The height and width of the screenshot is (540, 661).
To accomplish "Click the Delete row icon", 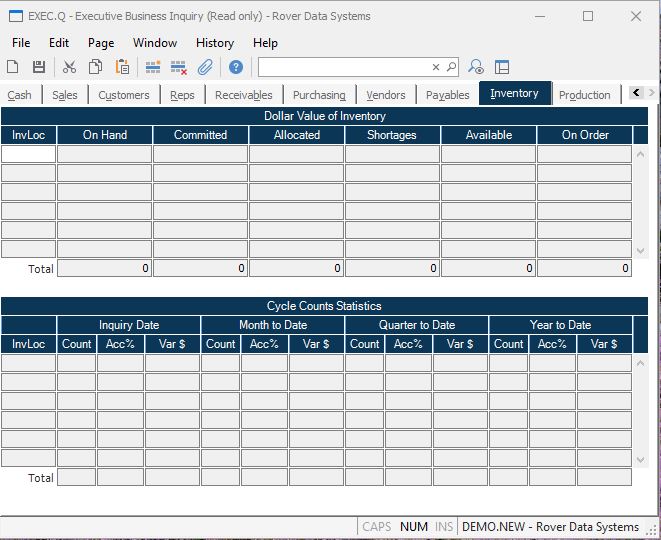I will 179,67.
